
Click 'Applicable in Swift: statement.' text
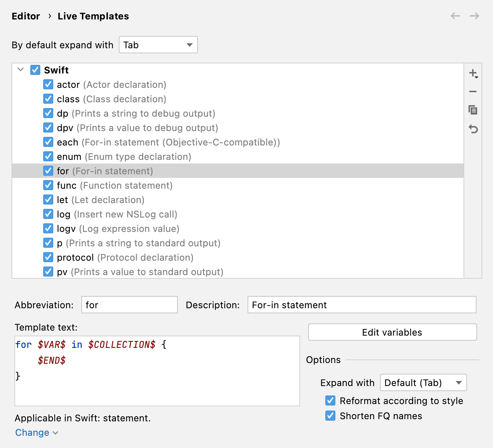point(83,418)
